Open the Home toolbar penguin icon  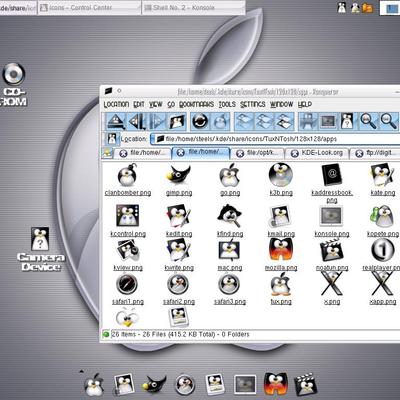[x=177, y=121]
